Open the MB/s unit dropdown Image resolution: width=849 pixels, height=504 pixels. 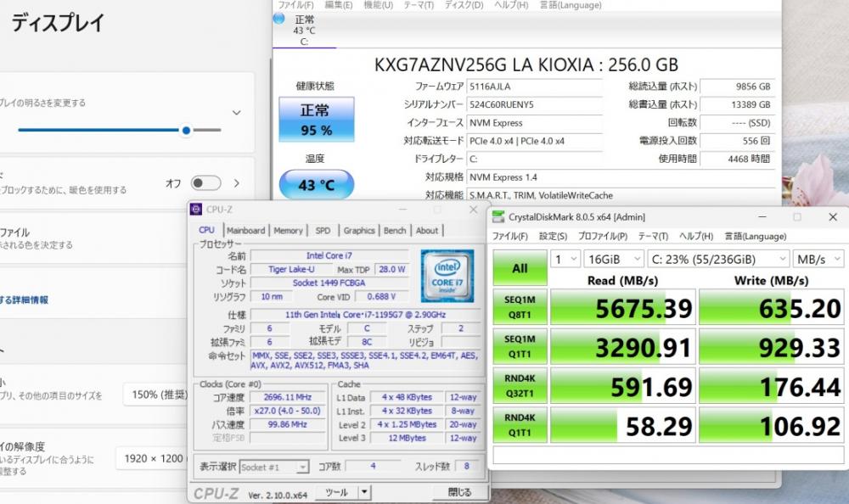point(818,259)
